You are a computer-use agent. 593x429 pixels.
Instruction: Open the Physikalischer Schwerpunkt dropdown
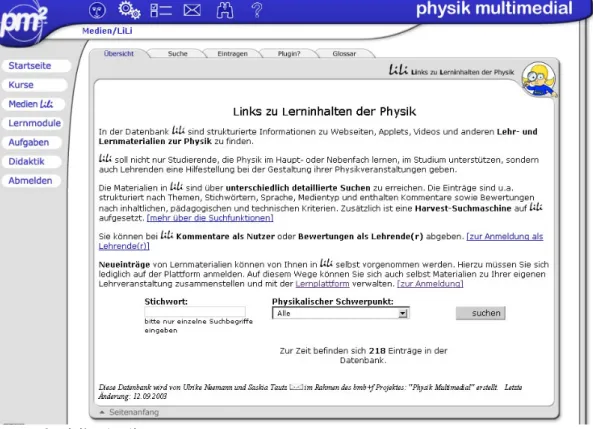click(340, 313)
